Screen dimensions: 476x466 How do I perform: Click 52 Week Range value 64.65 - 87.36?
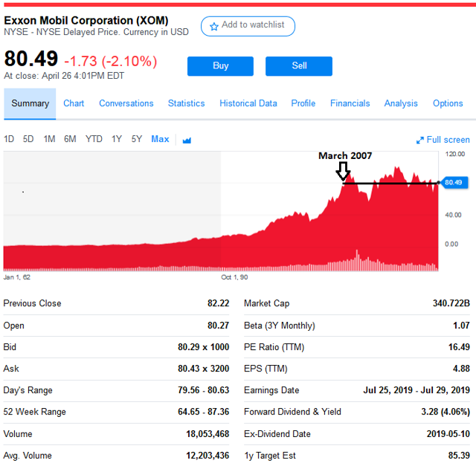click(x=203, y=412)
